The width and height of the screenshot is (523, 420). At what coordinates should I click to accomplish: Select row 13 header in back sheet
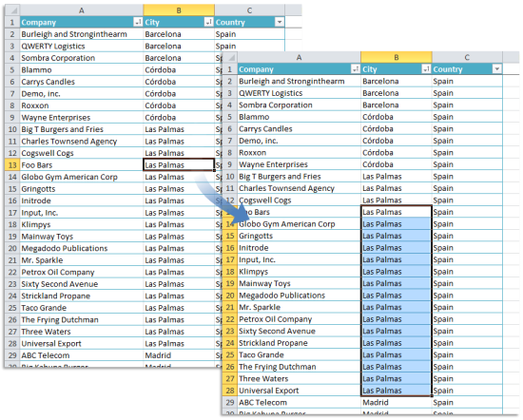(12, 165)
